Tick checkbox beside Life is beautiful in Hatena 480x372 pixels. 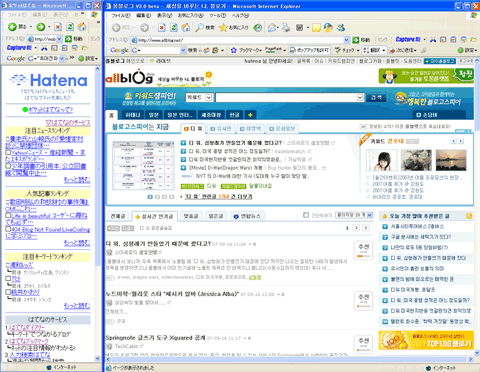[x=8, y=215]
